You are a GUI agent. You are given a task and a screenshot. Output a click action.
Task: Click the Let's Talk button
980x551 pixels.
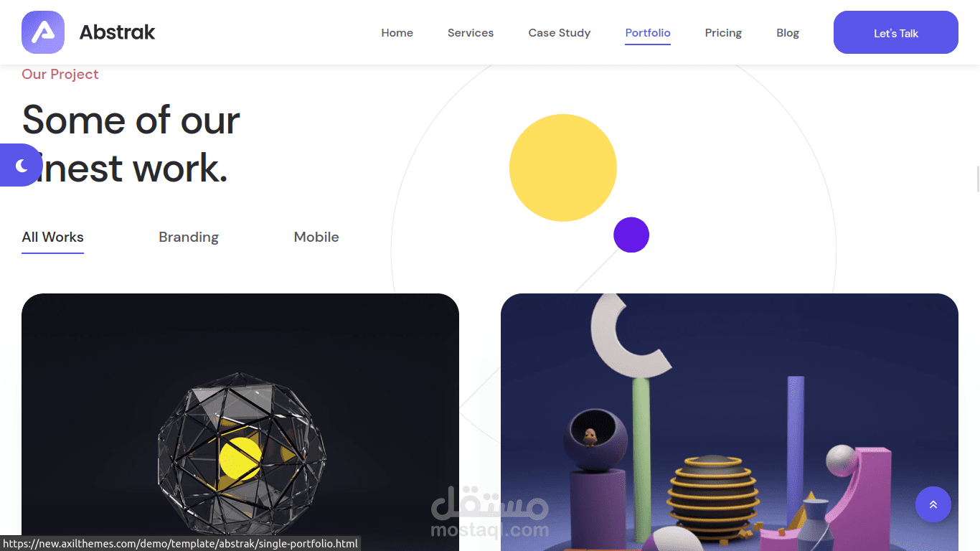pos(896,32)
